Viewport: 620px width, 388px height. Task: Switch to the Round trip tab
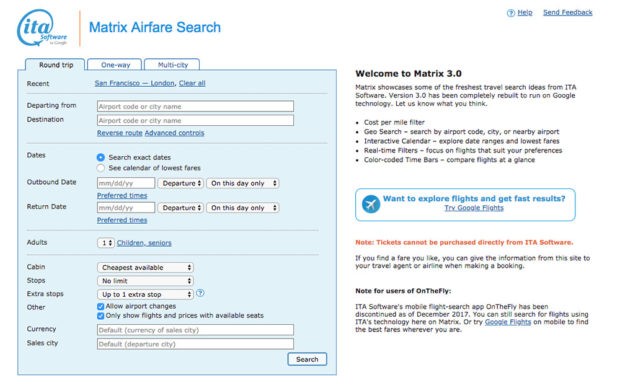tap(55, 65)
